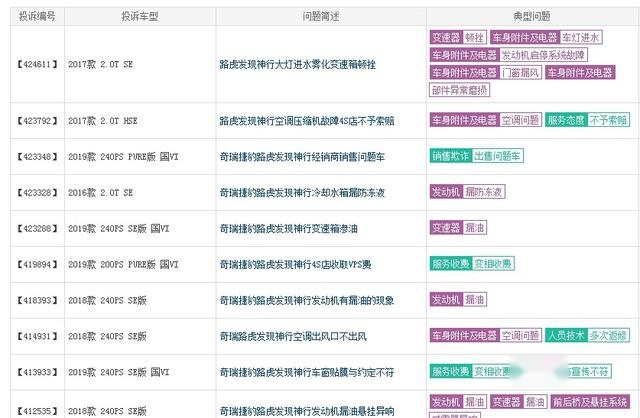Select complaint number 【423328】
This screenshot has width=640, height=418.
(37, 193)
